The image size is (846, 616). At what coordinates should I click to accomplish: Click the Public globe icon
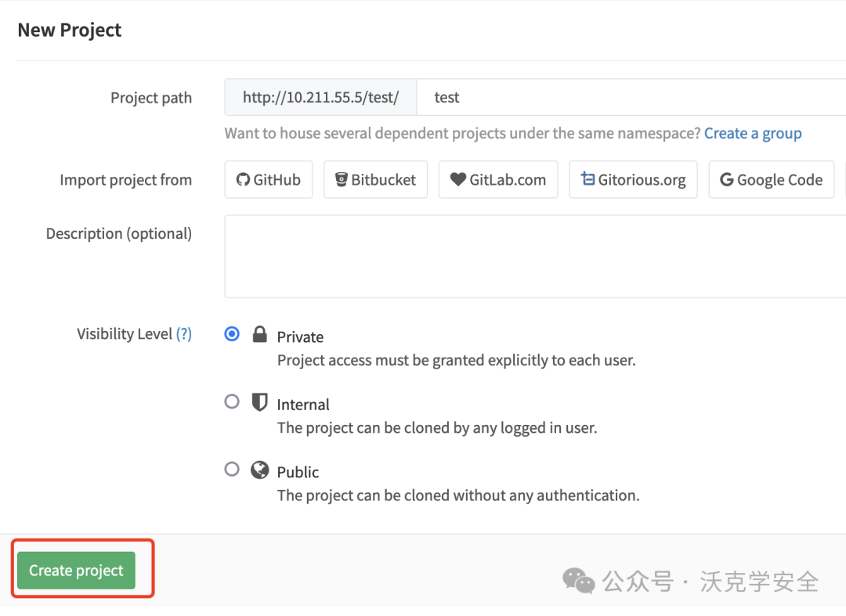(x=259, y=470)
